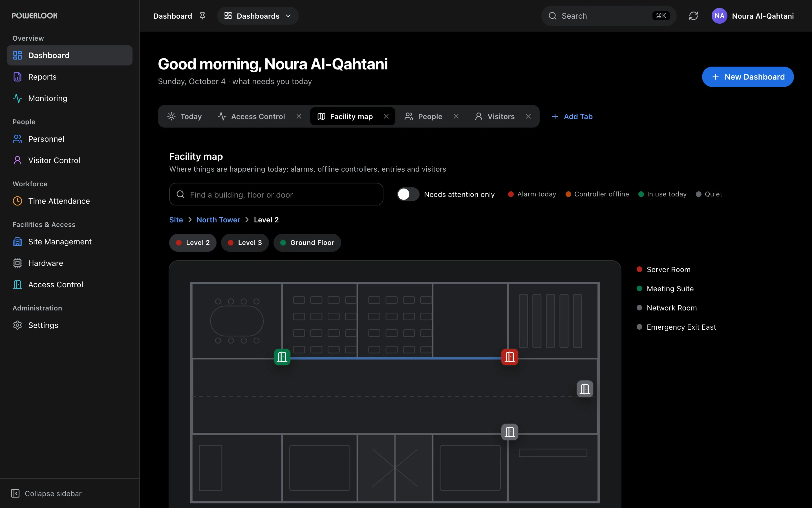Switch to the Today tab

tap(185, 116)
